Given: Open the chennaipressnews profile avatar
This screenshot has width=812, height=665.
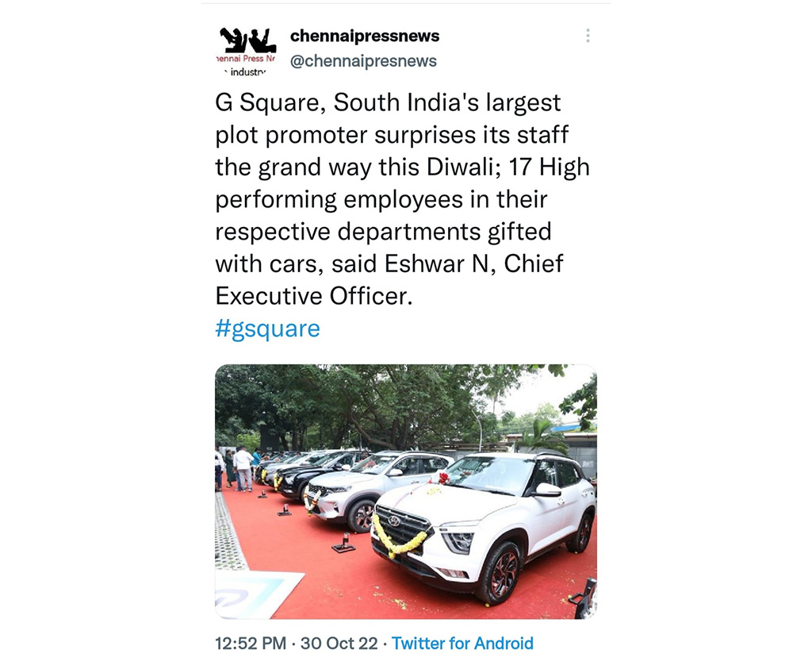Looking at the screenshot, I should 246,52.
